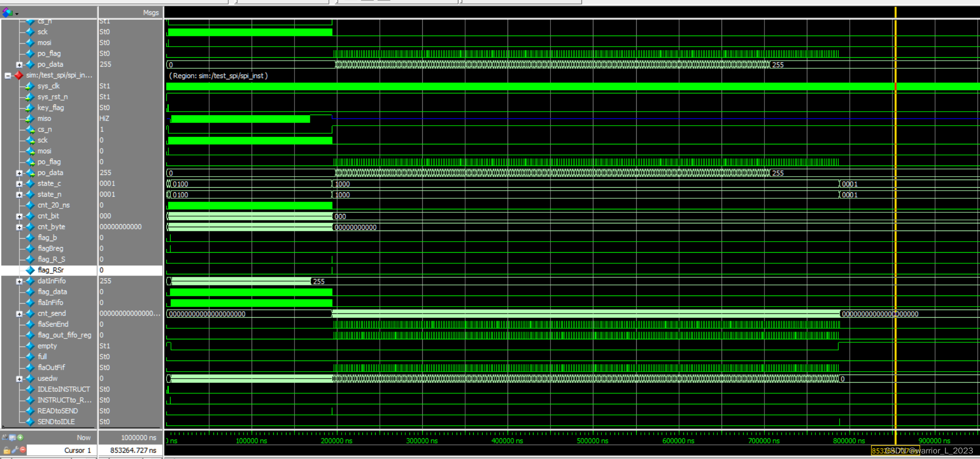Screen dimensions: 980x459
Task: Select the READtoSEND signal row
Action: (57, 411)
